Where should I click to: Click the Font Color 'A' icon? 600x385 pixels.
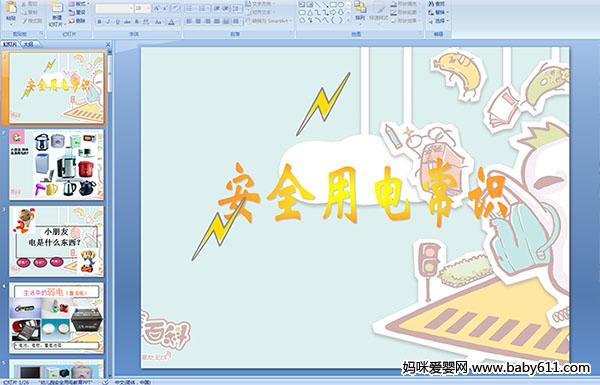(x=171, y=22)
